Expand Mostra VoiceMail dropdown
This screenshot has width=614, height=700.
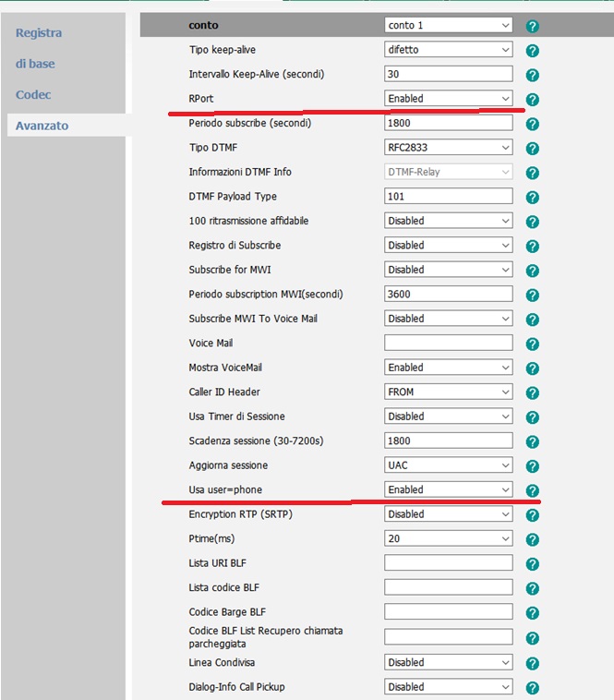[x=449, y=368]
